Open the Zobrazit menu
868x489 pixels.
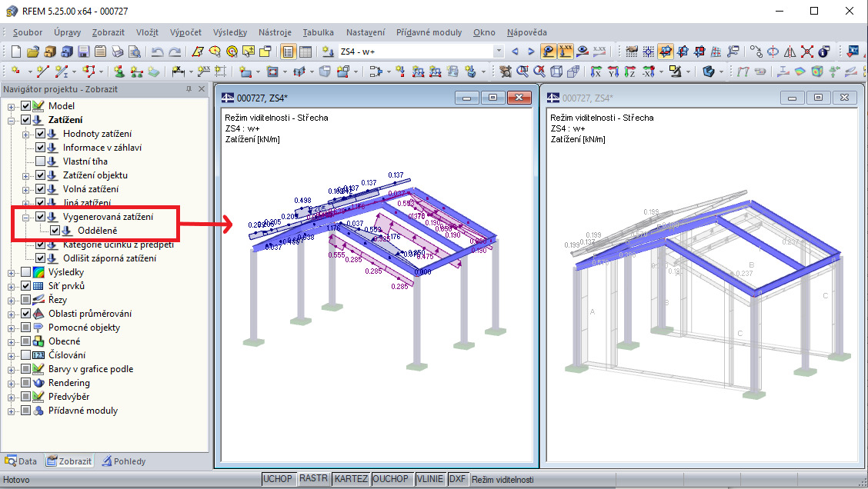pos(108,32)
